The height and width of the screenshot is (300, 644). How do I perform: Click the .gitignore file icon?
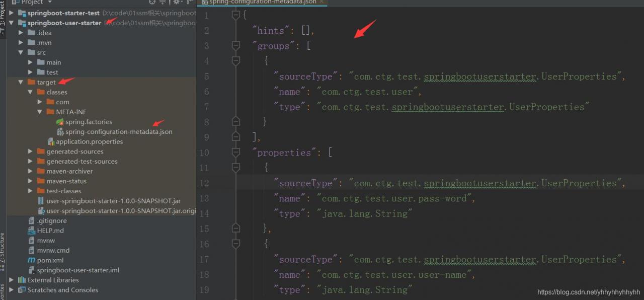[x=32, y=220]
